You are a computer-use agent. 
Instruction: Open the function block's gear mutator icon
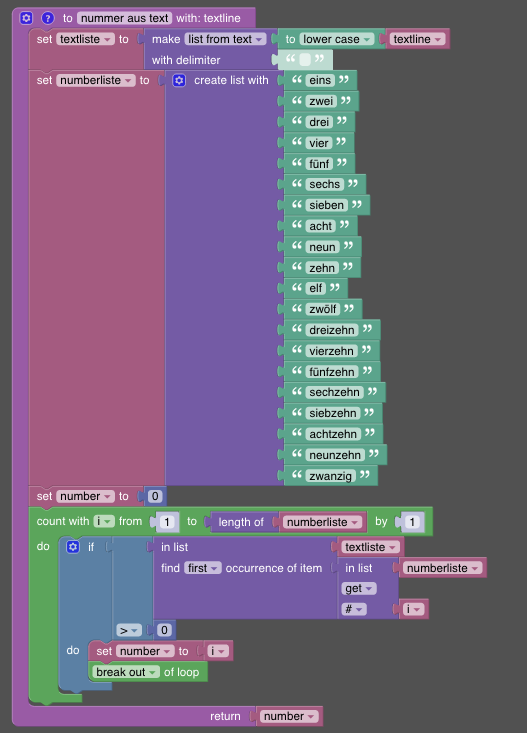26,18
